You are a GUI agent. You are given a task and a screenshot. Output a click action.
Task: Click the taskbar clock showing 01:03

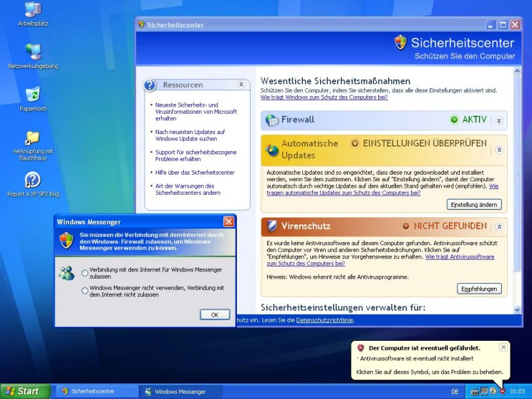[518, 392]
